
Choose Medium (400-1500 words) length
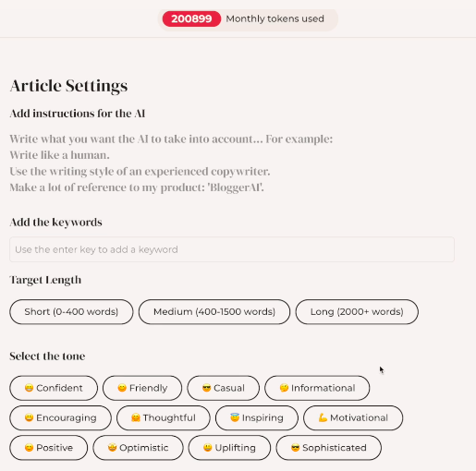click(214, 312)
